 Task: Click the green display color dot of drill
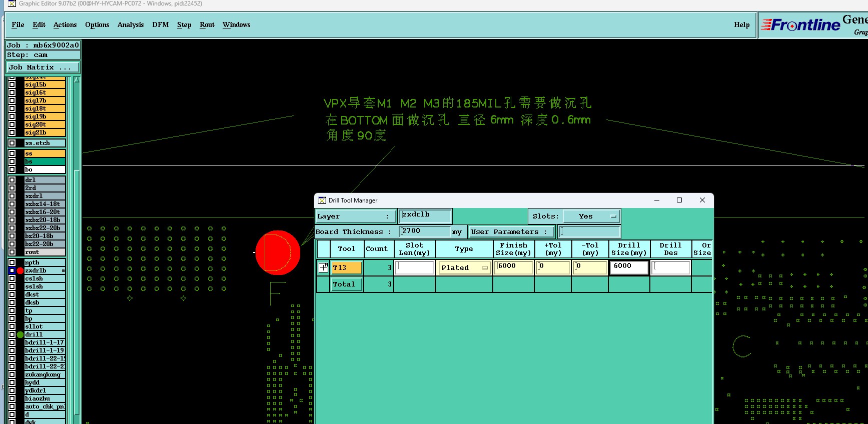coord(20,334)
